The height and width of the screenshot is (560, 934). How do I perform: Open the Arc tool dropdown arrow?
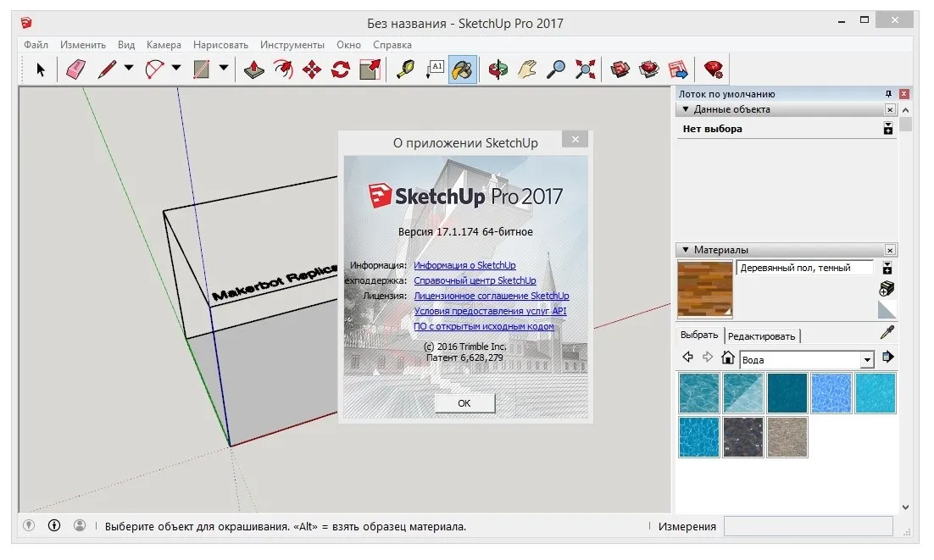pos(176,68)
